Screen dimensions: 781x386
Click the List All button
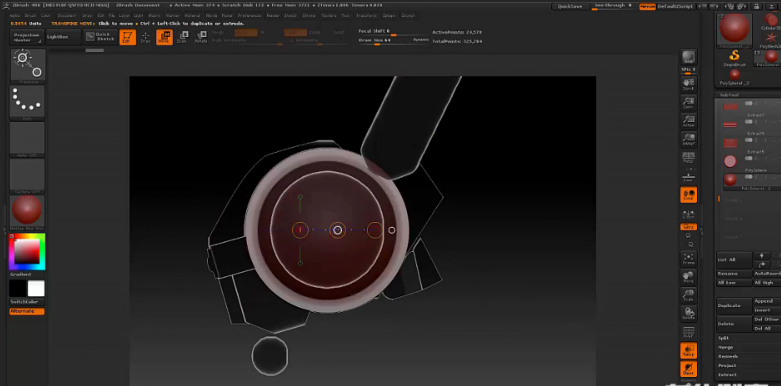coord(734,259)
